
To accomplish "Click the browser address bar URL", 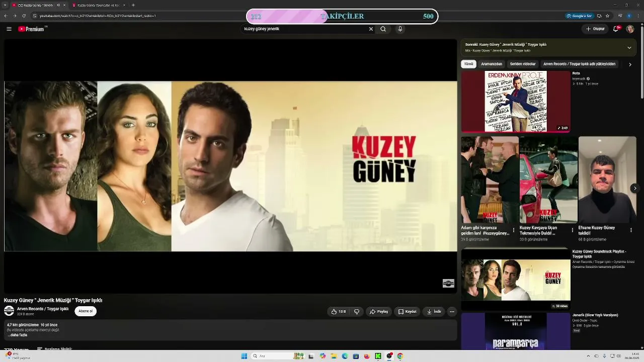I will point(98,16).
